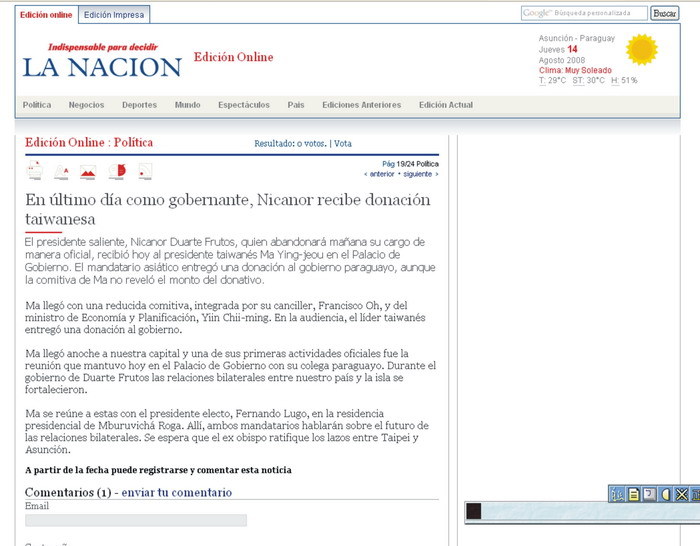Image resolution: width=700 pixels, height=546 pixels.
Task: Click the black square at panel start
Action: (474, 511)
